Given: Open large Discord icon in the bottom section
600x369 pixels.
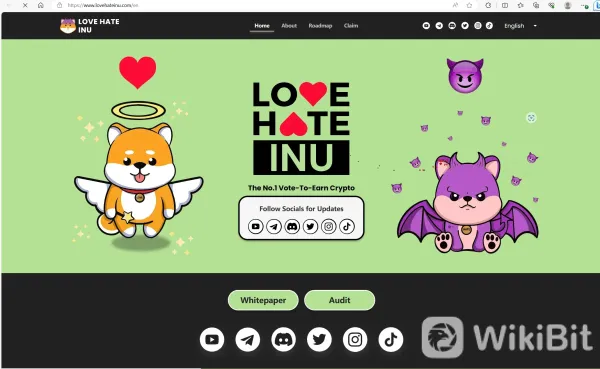Looking at the screenshot, I should coord(284,339).
